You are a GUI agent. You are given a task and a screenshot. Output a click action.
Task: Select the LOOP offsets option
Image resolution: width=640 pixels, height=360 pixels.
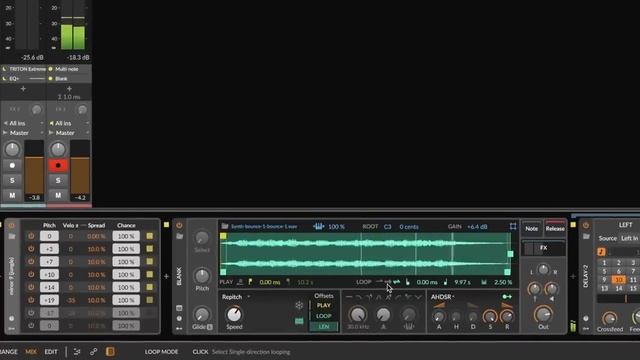[x=324, y=316]
